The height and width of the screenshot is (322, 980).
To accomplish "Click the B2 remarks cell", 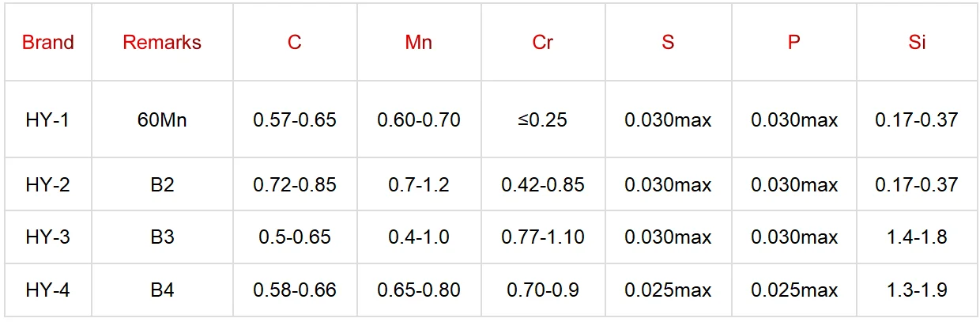I will (x=162, y=184).
